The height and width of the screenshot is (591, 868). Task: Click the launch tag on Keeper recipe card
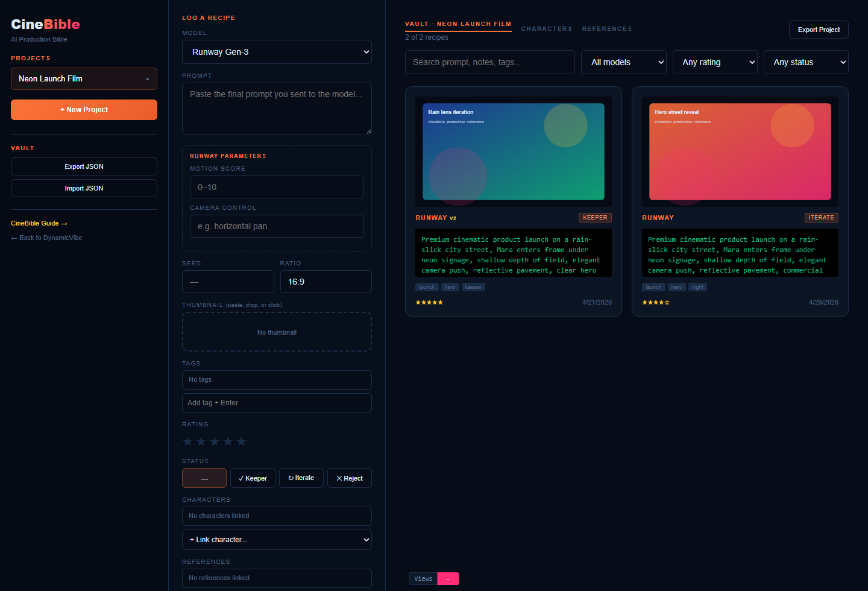[x=427, y=287]
